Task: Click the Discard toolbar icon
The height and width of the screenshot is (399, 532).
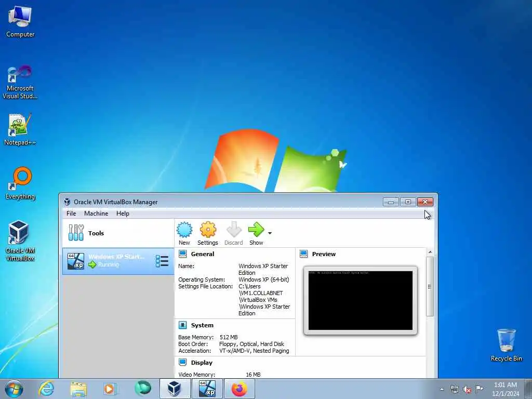Action: pyautogui.click(x=234, y=233)
